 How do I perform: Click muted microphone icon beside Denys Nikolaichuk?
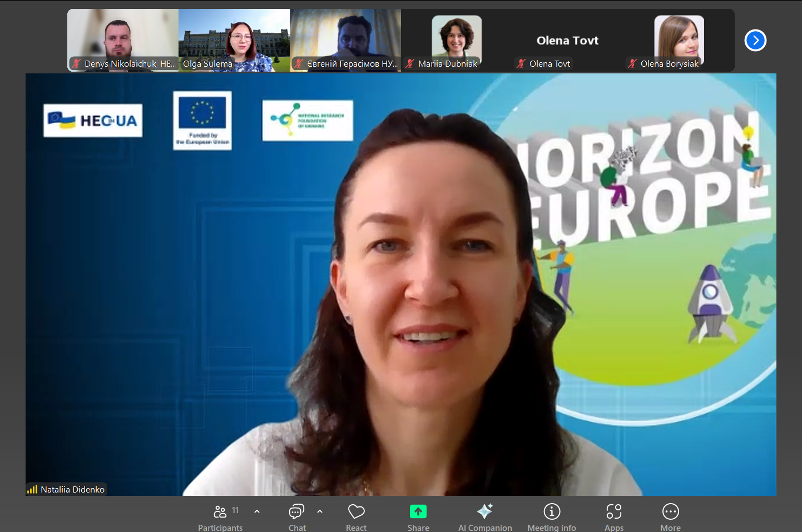[77, 63]
